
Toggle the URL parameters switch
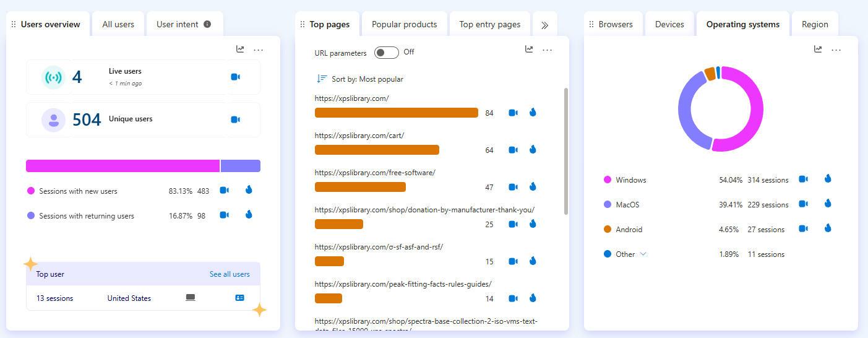pos(387,53)
